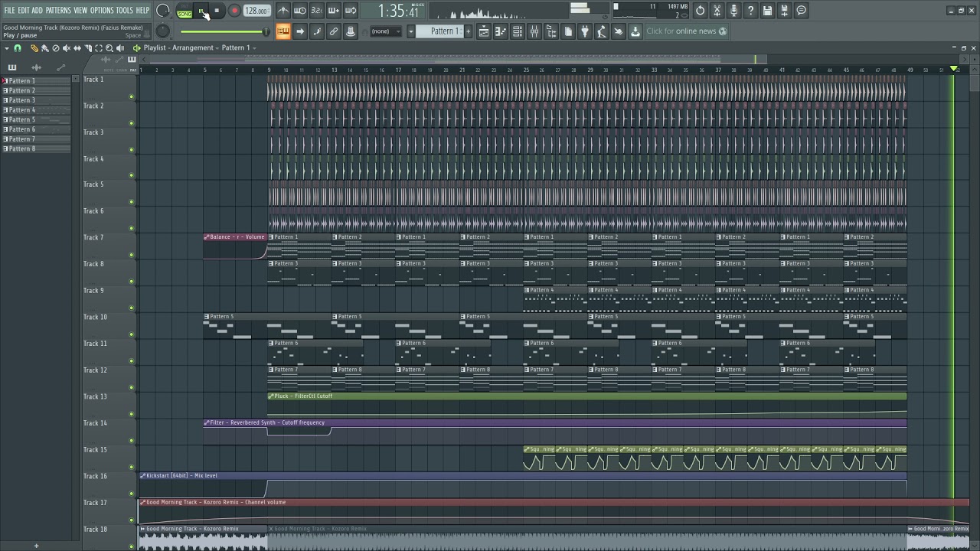Open the Pattern 1 dropdown in playlist title

pyautogui.click(x=239, y=47)
